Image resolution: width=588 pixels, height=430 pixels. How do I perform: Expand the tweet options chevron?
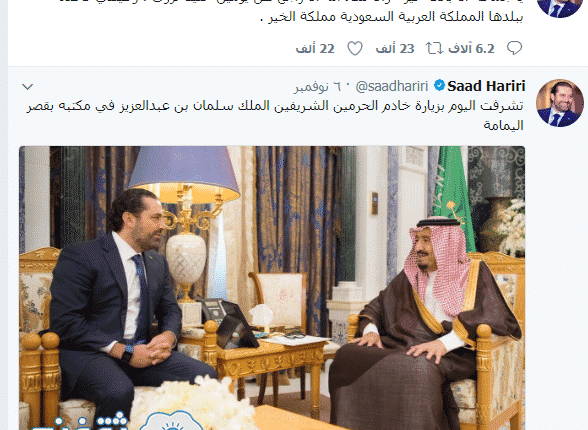click(28, 87)
